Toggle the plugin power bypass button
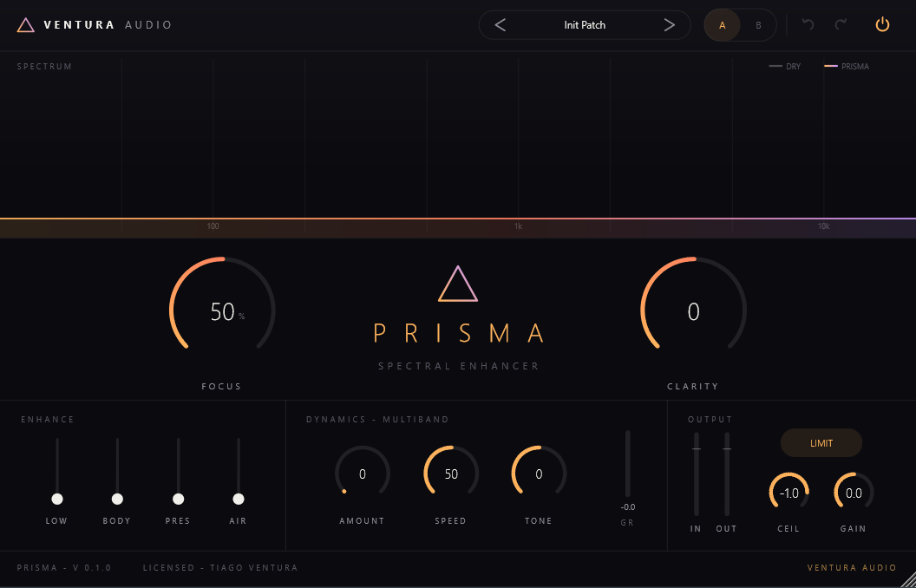 coord(882,24)
